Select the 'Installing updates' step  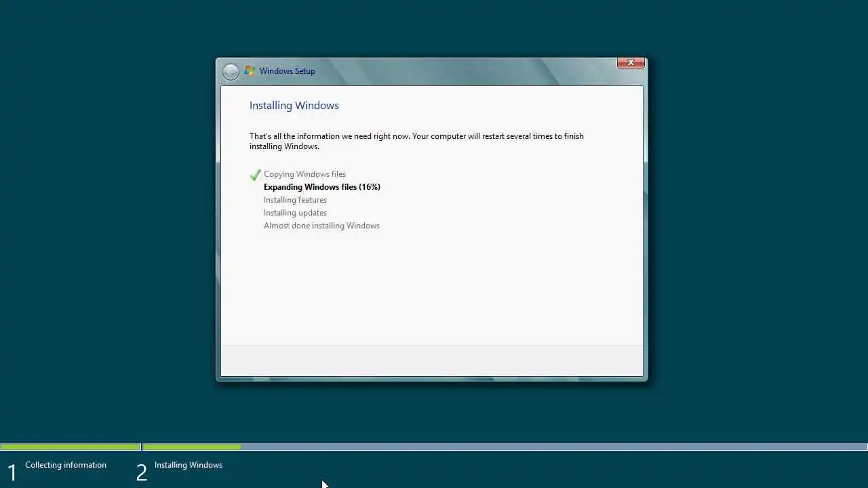pos(295,213)
